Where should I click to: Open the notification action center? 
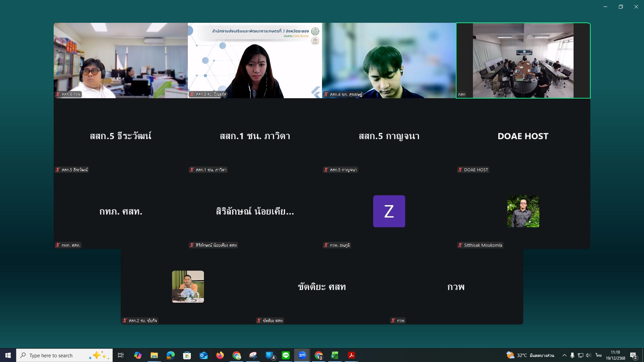633,355
